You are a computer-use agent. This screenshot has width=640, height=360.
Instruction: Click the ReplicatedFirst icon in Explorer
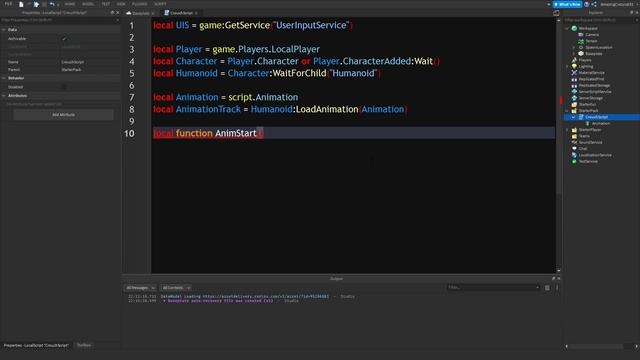(574, 79)
